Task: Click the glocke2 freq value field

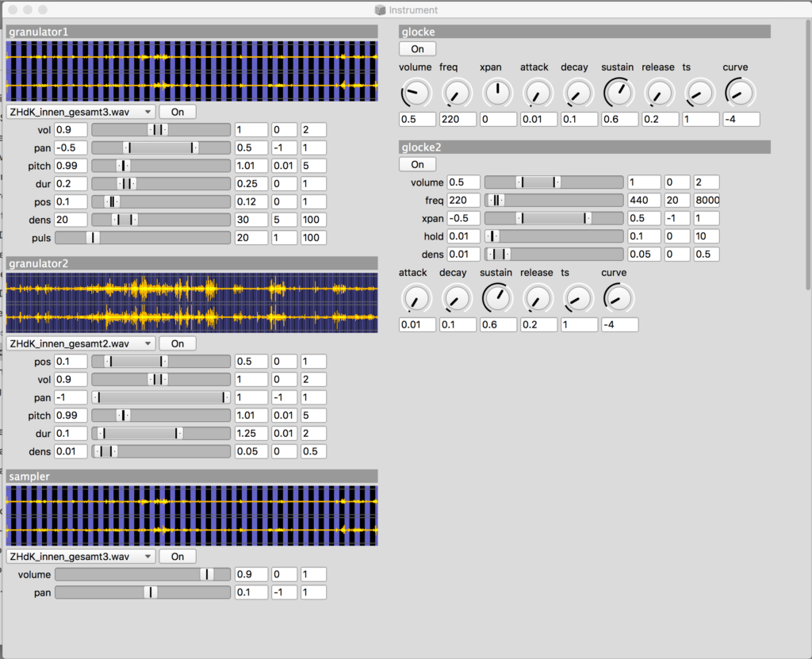Action: [463, 200]
